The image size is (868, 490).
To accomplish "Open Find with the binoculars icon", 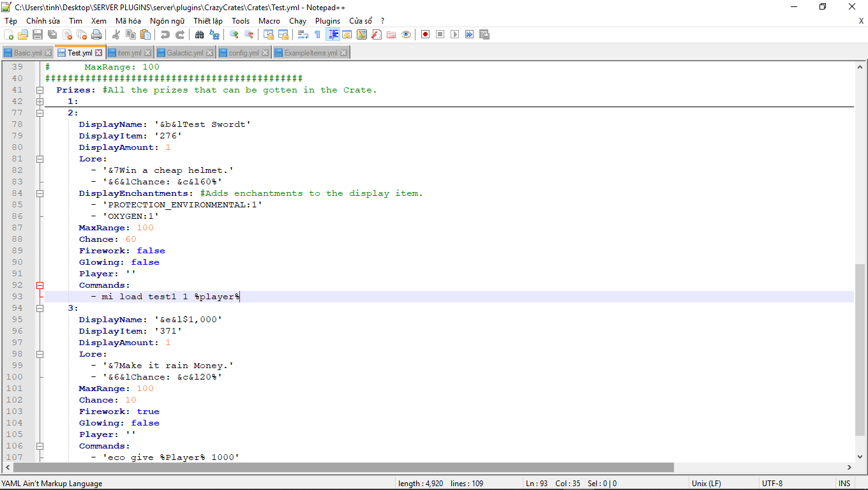I will point(200,34).
